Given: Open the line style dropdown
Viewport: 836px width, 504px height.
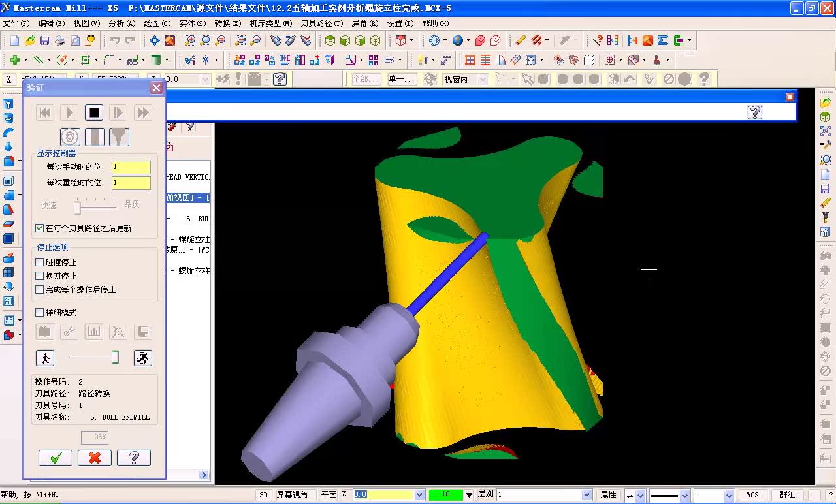Looking at the screenshot, I should tap(685, 495).
